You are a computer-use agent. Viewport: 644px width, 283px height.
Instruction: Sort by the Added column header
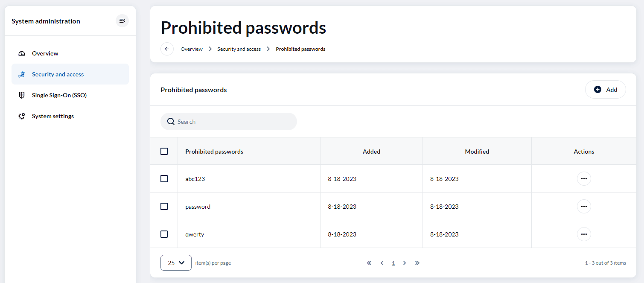371,152
